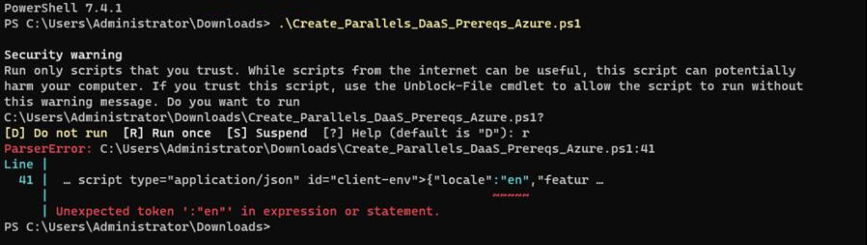Select the Unblock-File cmdlet name
Image resolution: width=868 pixels, height=245 pixels.
coord(448,86)
